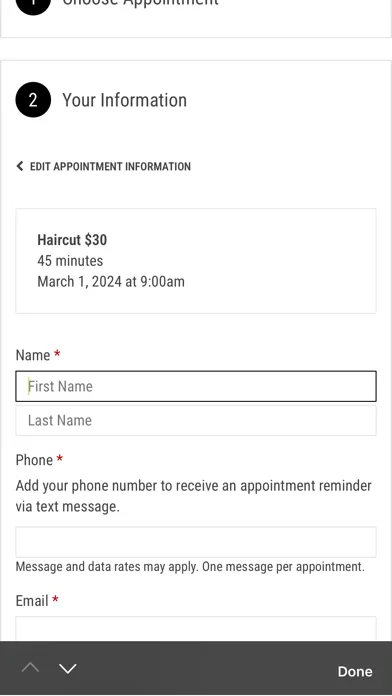The image size is (392, 696).
Task: Tap the message and data rates notice
Action: (190, 567)
